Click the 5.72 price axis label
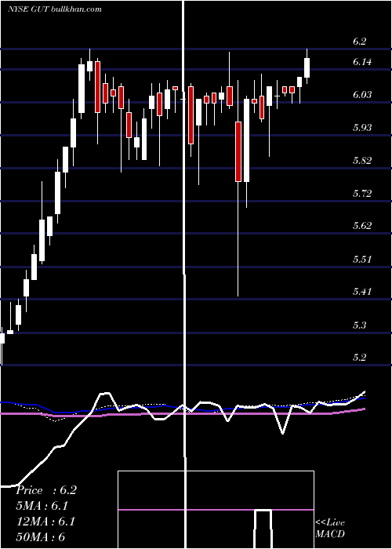Screen dimensions: 392x549 point(362,193)
